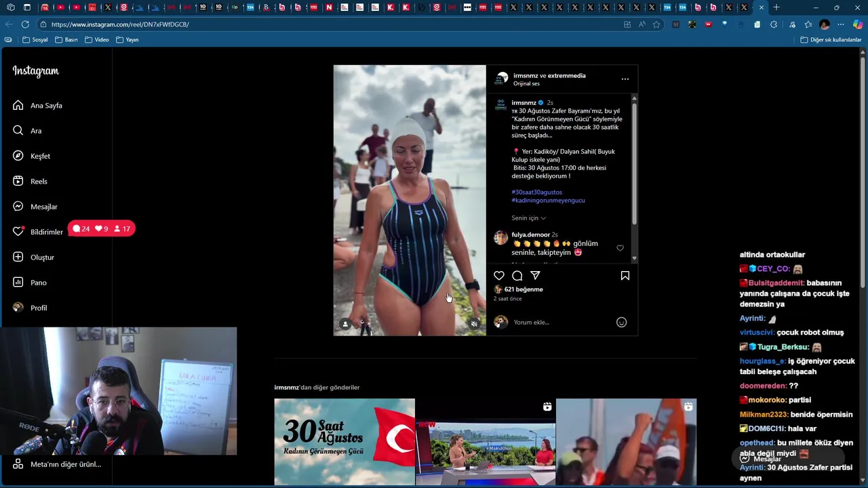Add this page to favorites star

tap(656, 24)
